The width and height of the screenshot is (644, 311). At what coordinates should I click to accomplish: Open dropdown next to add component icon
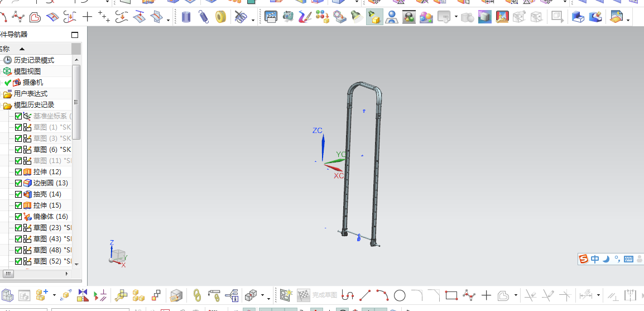pos(54,295)
